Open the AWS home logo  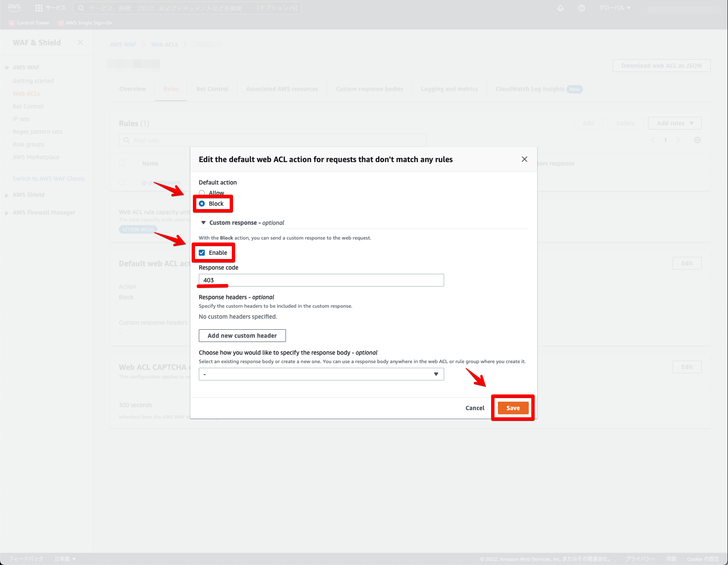tap(14, 8)
